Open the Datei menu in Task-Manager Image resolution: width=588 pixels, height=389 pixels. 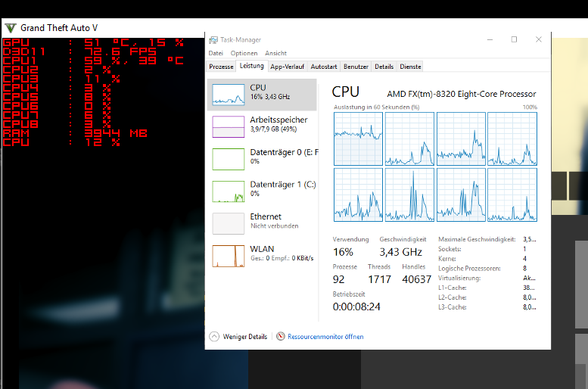[216, 53]
